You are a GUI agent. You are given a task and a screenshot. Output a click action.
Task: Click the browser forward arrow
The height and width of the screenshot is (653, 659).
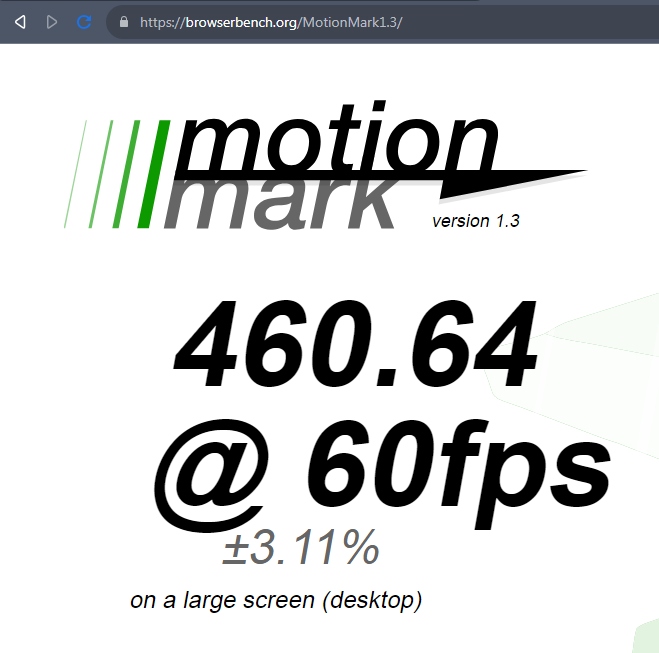52,22
